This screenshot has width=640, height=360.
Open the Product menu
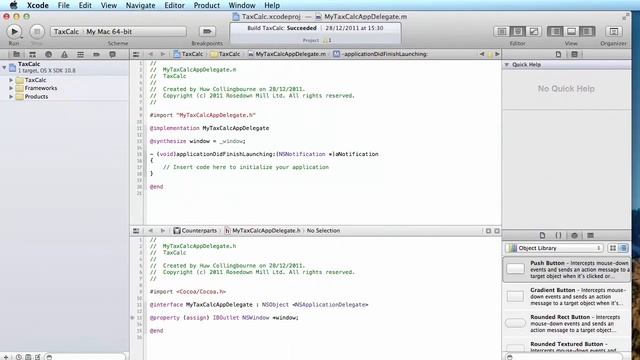click(x=207, y=5)
